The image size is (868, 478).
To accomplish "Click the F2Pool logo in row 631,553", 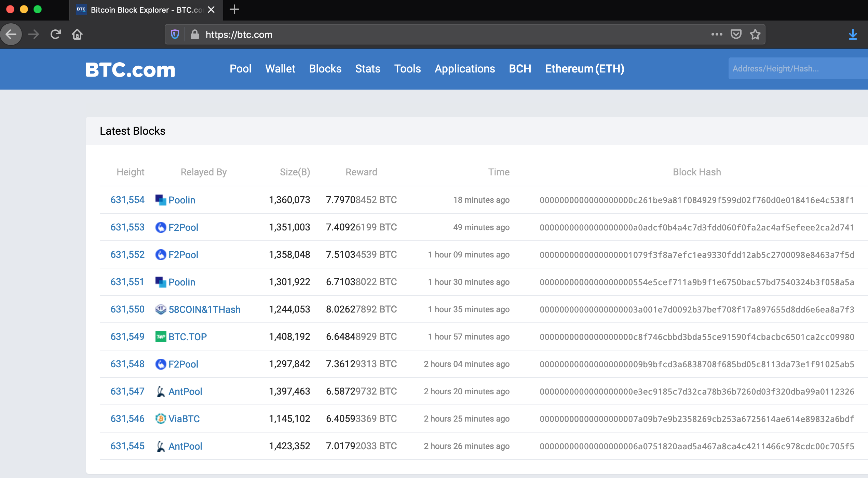I will (x=161, y=227).
